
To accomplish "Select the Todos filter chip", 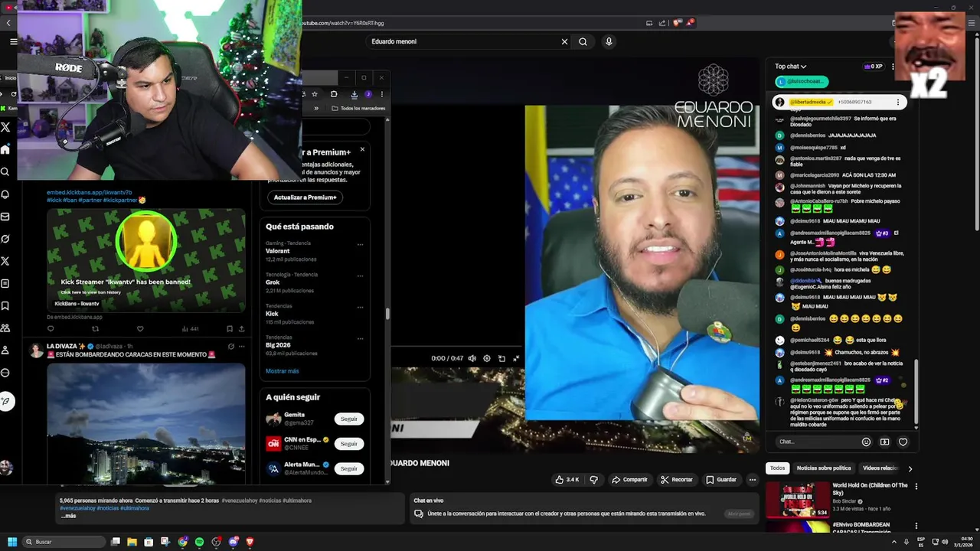I will coord(777,468).
